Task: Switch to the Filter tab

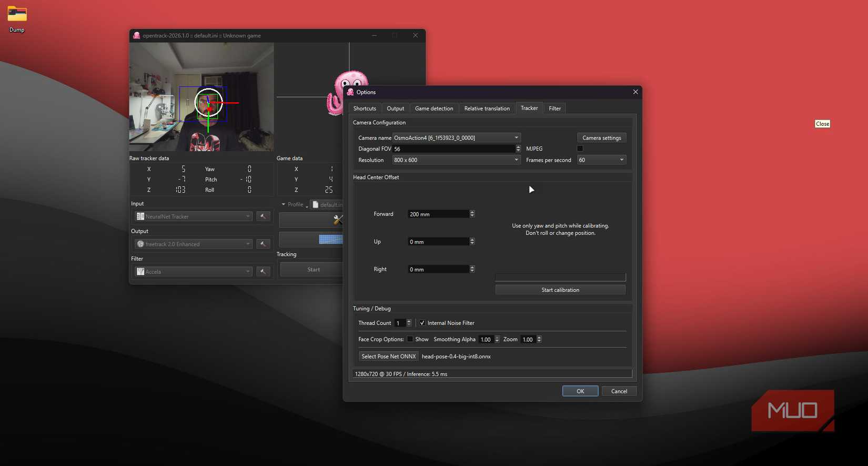Action: tap(555, 108)
